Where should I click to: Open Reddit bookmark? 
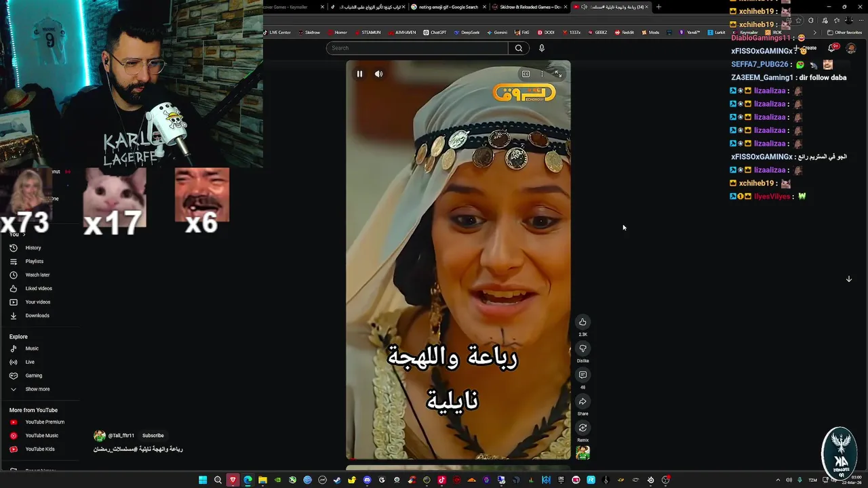(624, 33)
